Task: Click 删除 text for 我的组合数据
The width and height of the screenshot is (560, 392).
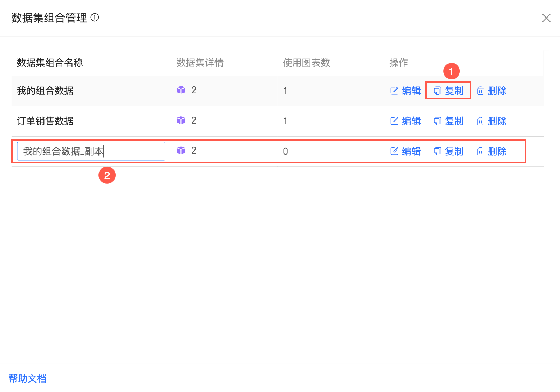Action: click(x=497, y=91)
